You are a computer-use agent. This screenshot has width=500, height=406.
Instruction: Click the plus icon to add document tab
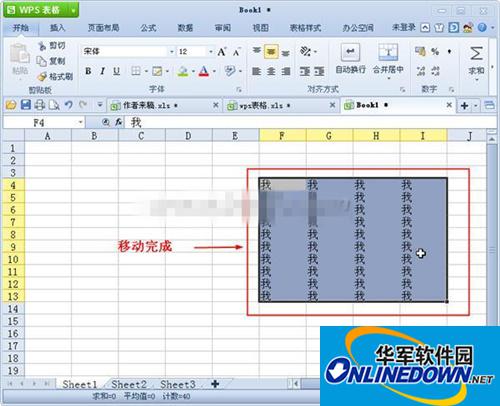coord(464,106)
